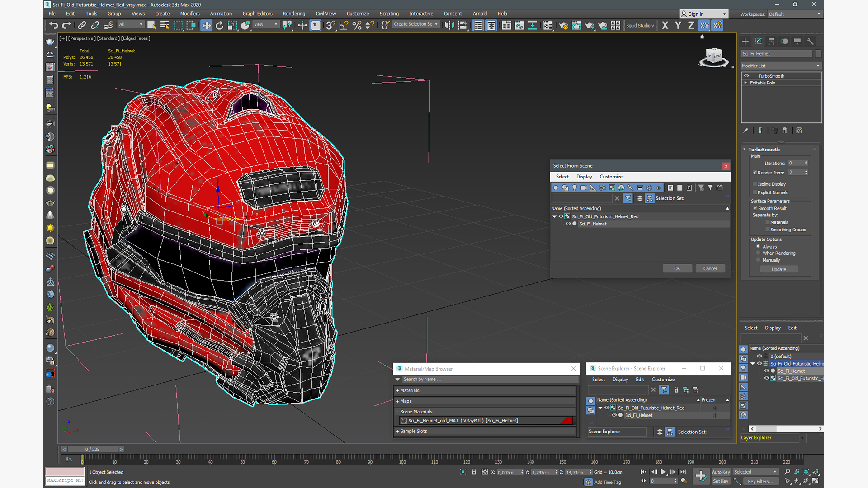Click OK in Select From Scene
The image size is (868, 488).
click(677, 268)
